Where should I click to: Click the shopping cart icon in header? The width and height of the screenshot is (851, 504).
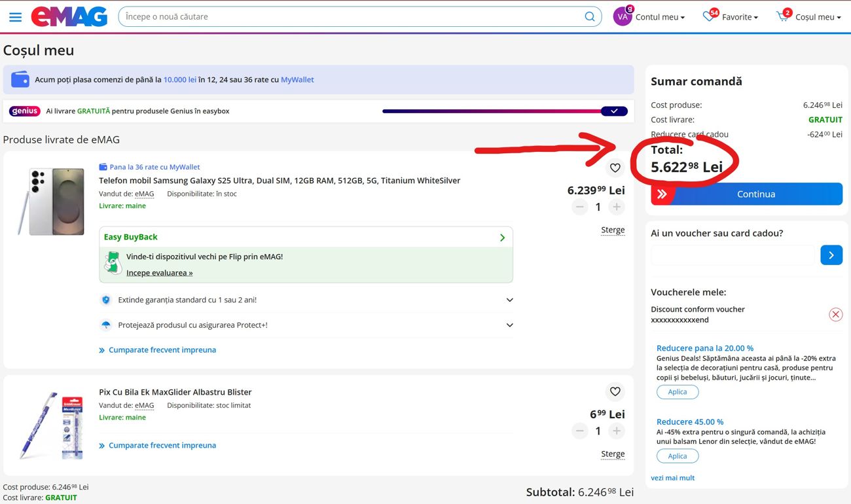pos(784,16)
